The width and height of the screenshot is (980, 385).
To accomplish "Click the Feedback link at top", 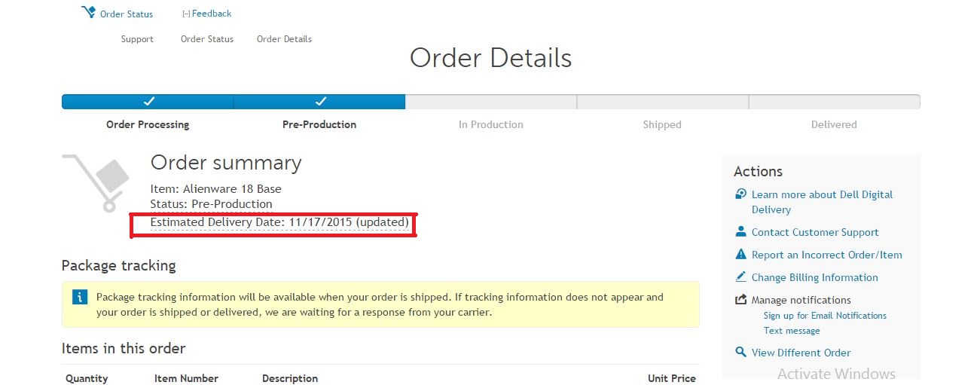I will pos(212,14).
